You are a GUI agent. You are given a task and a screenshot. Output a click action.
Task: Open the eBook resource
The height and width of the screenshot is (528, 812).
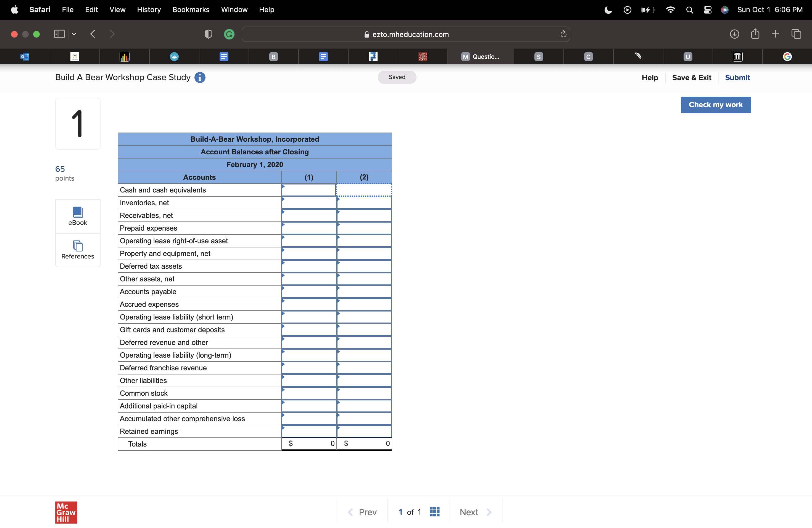click(78, 216)
